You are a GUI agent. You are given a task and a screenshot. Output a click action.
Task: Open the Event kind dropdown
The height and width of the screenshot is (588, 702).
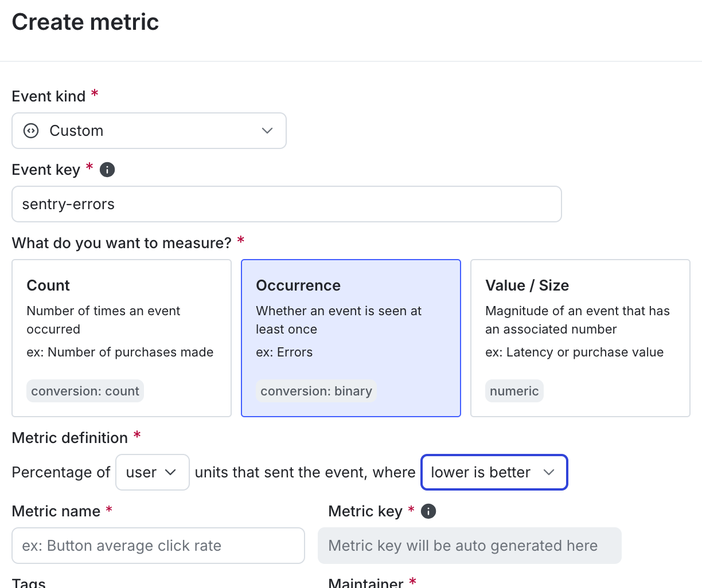(149, 131)
